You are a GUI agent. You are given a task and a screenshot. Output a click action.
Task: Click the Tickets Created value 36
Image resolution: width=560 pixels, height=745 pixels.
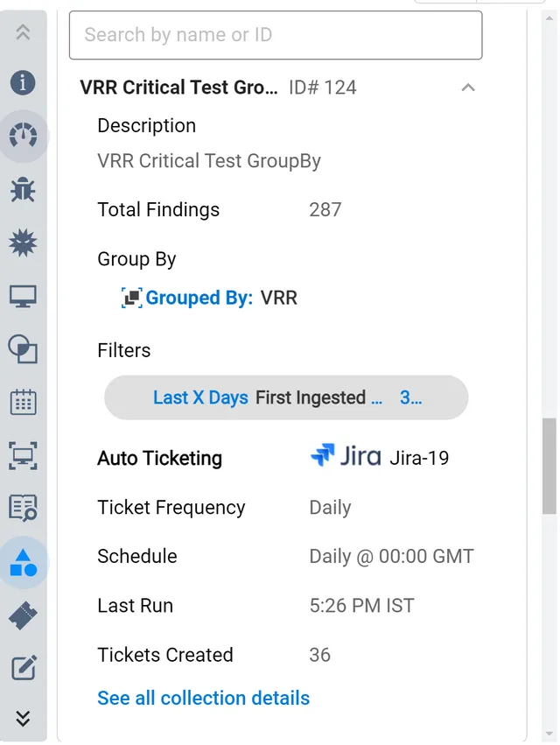click(x=319, y=655)
